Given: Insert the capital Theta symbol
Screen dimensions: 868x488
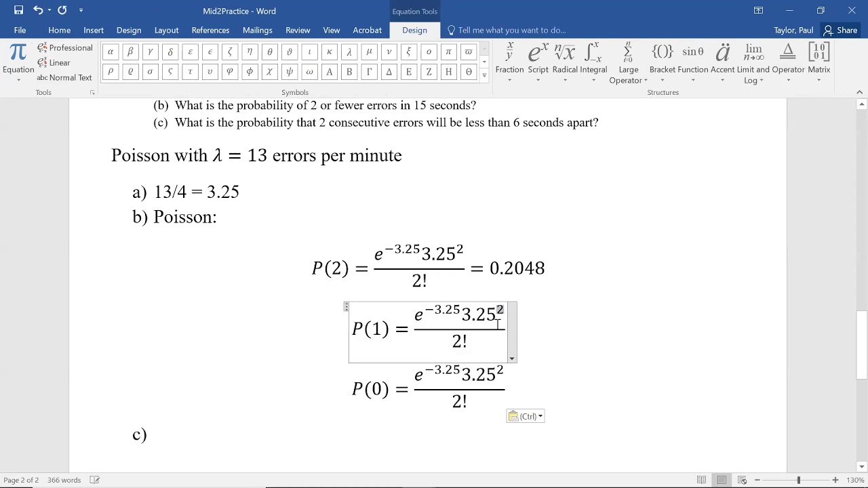Looking at the screenshot, I should 468,71.
